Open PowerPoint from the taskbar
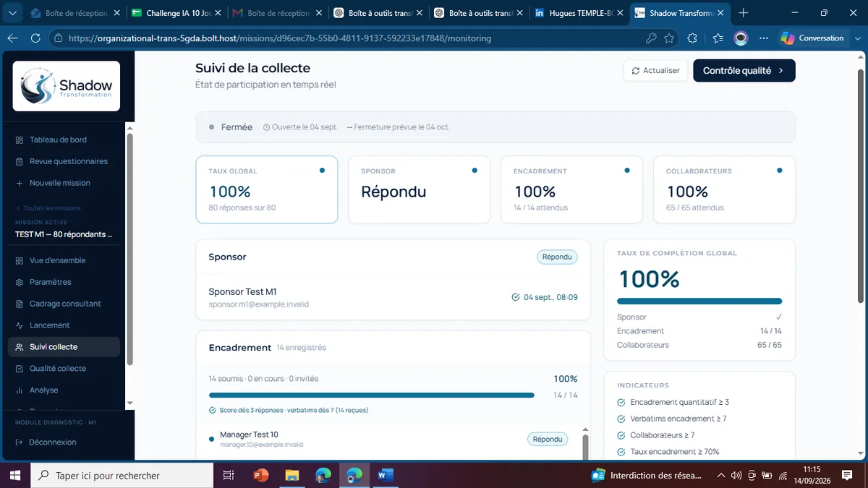Viewport: 868px width, 488px height. tap(261, 475)
